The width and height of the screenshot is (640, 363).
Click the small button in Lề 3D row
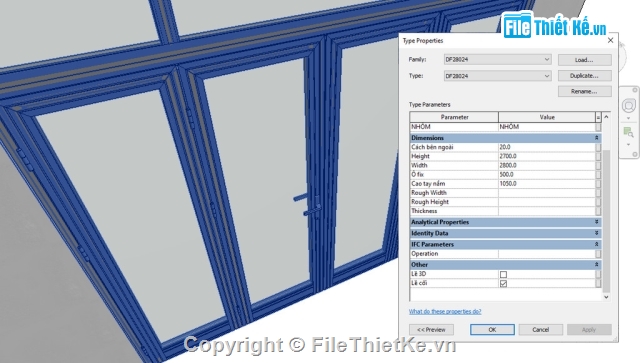598,274
